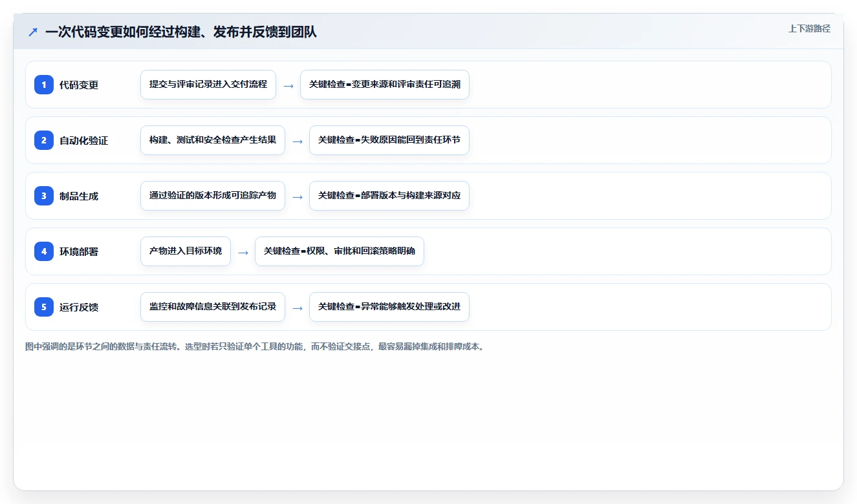
Task: Click the 运行反馈 step label
Action: tap(79, 307)
